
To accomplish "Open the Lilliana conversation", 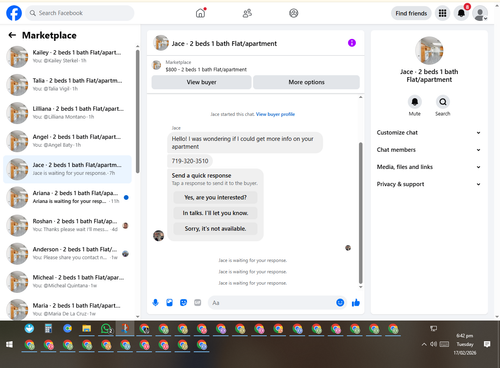I will 67,113.
